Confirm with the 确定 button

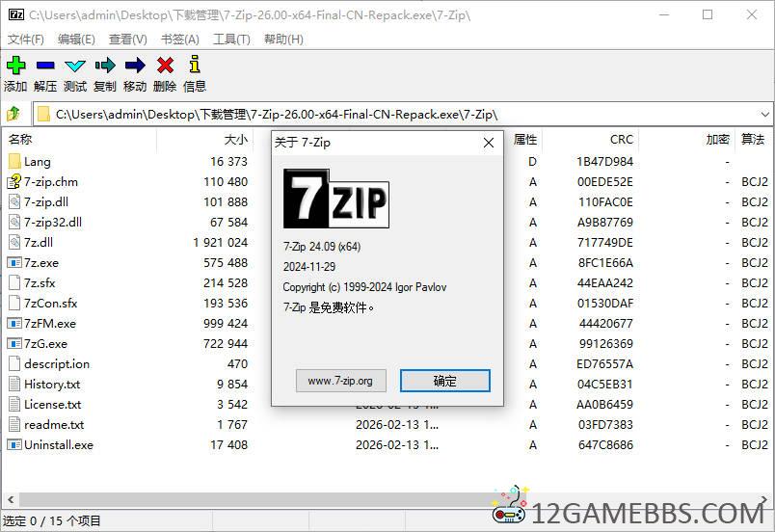[x=444, y=381]
